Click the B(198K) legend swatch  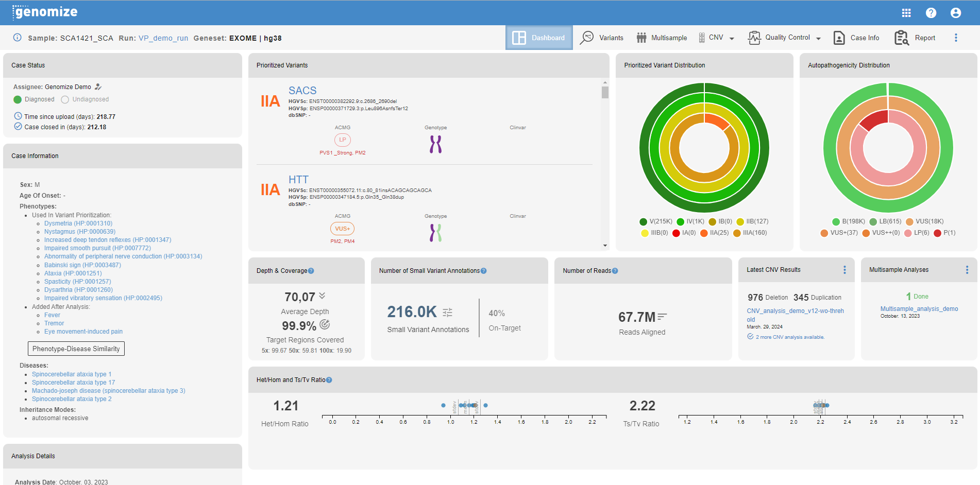(x=836, y=222)
